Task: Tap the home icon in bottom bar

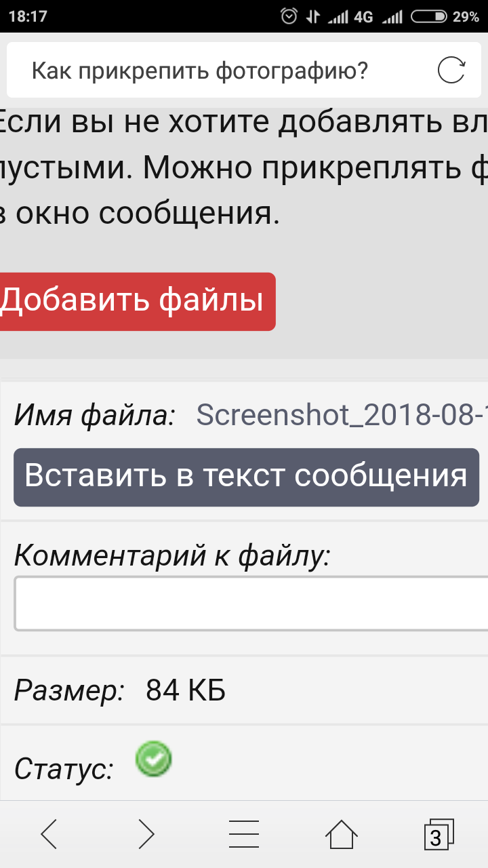Action: (x=341, y=833)
